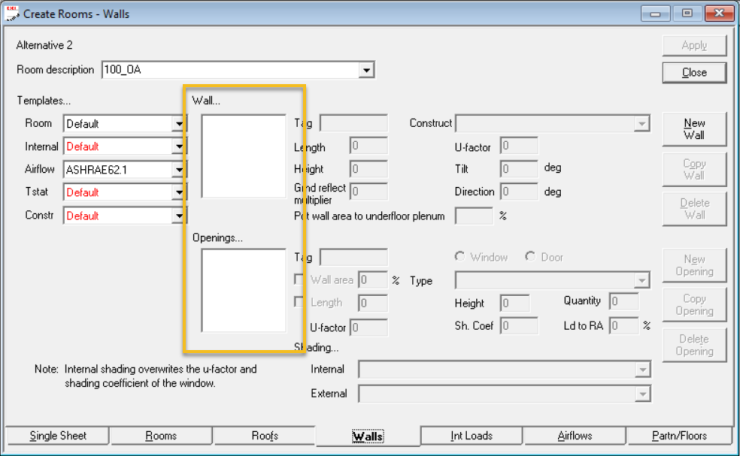
Task: Click the Ld to RA field
Action: click(624, 326)
